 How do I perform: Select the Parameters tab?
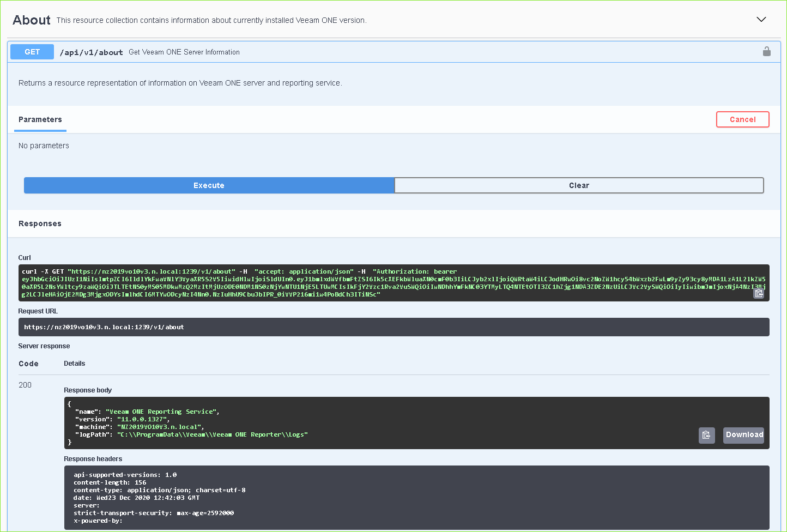click(40, 120)
